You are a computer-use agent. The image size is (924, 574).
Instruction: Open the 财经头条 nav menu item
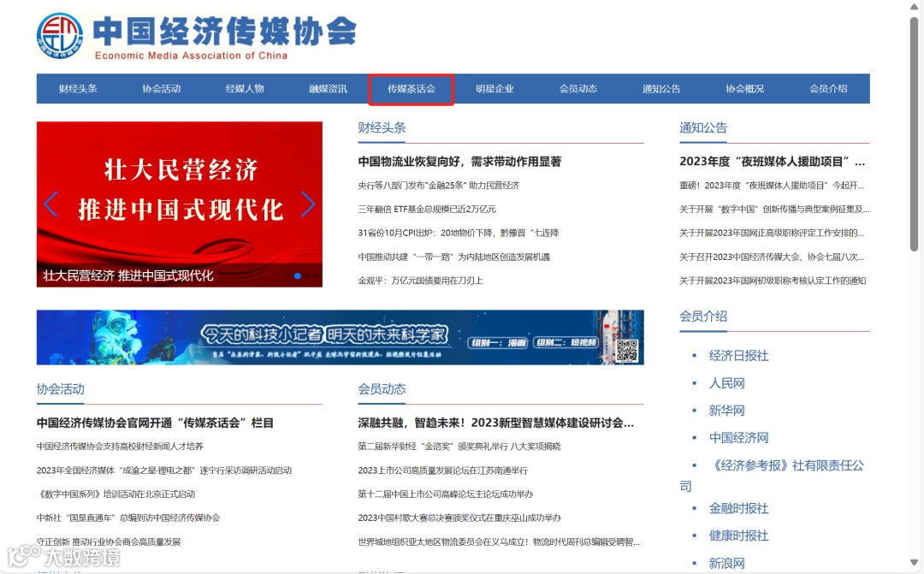pos(78,89)
